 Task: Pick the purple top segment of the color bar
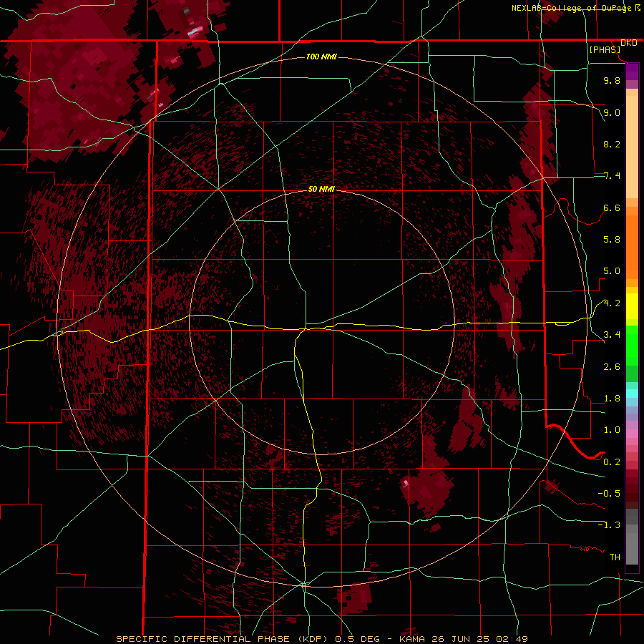(x=632, y=72)
